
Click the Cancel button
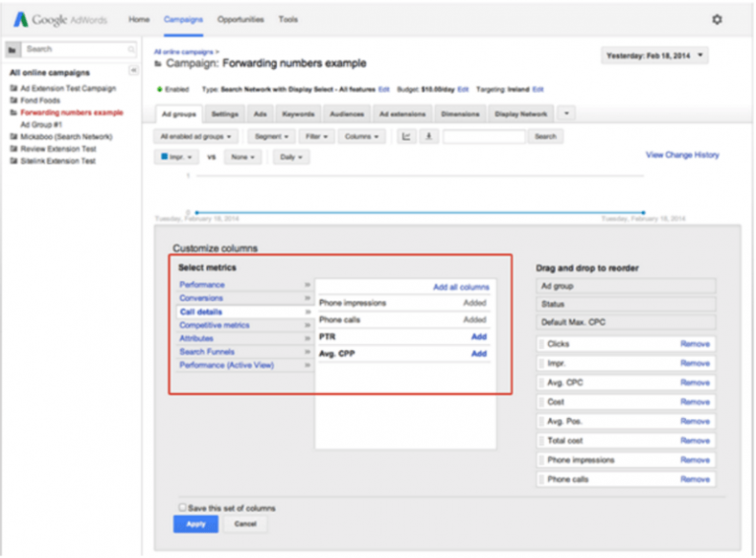[x=245, y=523]
